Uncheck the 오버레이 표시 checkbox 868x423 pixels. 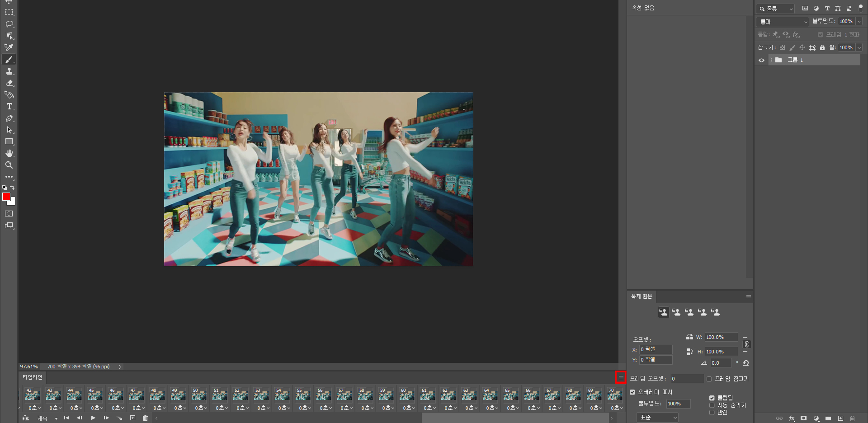[x=632, y=392]
